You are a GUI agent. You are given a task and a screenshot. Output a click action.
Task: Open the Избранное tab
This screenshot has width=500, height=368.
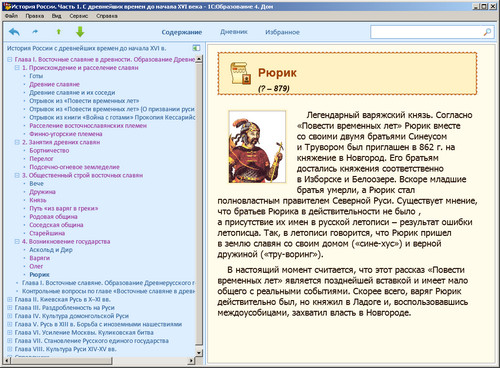pyautogui.click(x=282, y=32)
